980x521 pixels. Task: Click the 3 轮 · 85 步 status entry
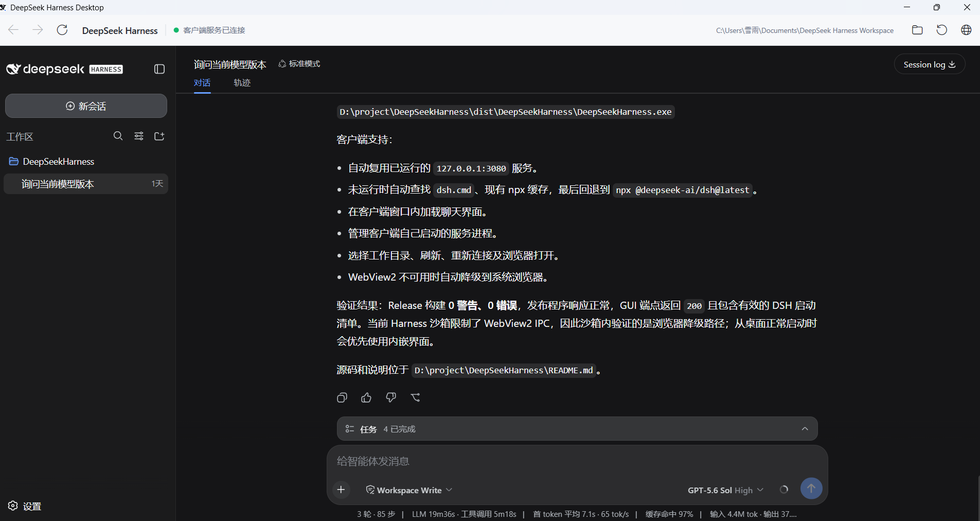(x=376, y=514)
